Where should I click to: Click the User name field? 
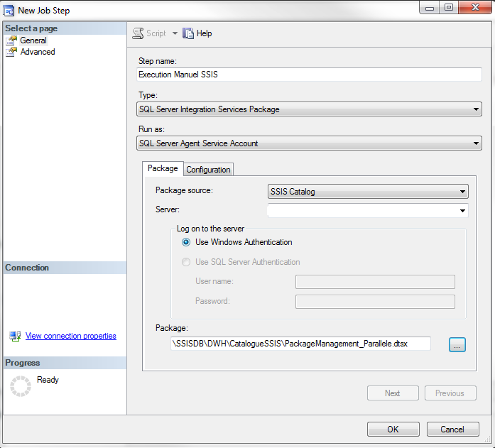point(375,282)
